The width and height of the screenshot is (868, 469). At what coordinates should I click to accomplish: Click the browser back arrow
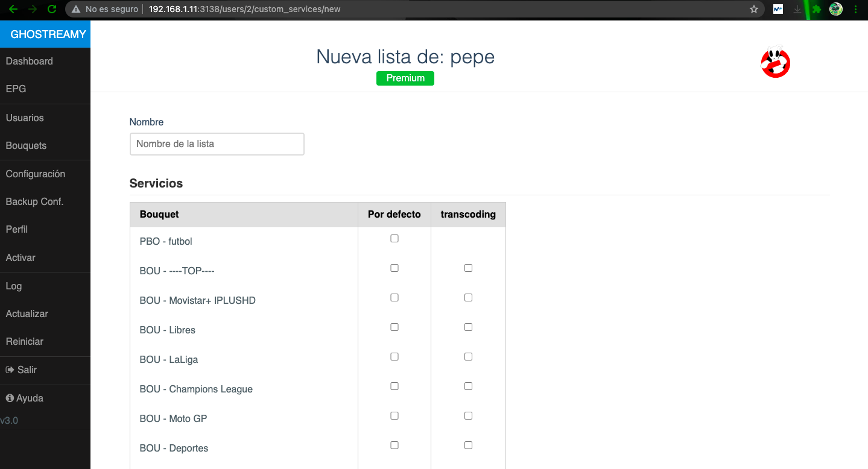13,9
